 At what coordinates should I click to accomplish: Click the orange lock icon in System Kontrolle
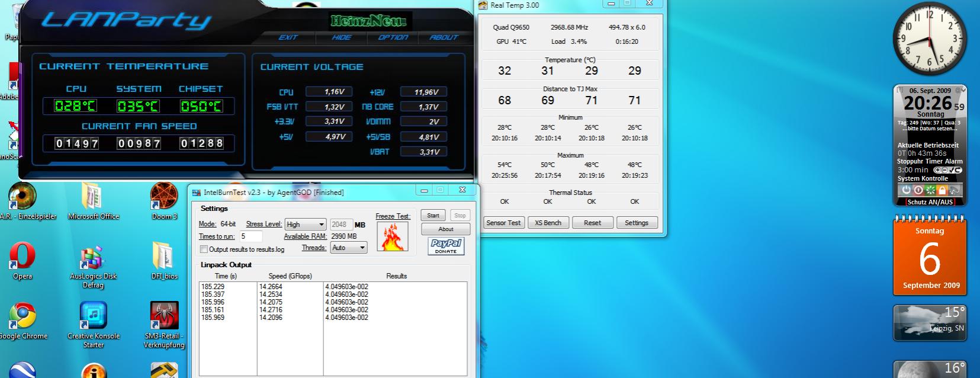tap(942, 190)
